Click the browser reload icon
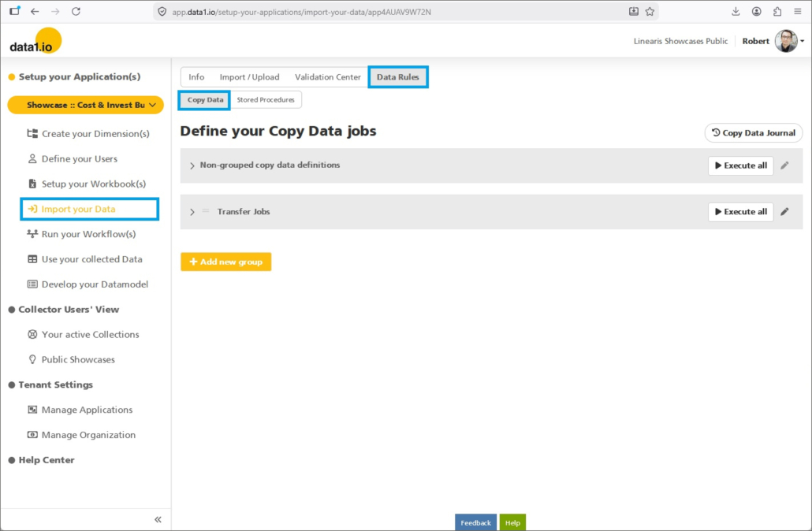This screenshot has width=812, height=531. pos(76,12)
